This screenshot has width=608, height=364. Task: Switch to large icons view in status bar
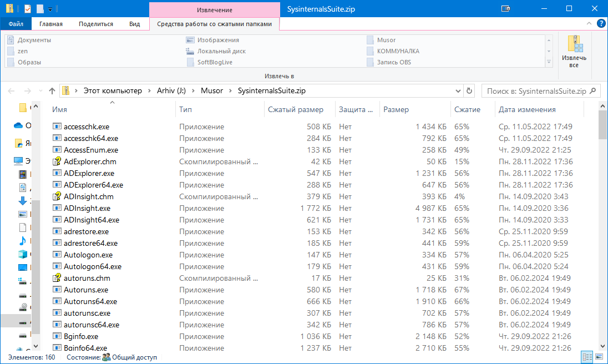click(599, 357)
